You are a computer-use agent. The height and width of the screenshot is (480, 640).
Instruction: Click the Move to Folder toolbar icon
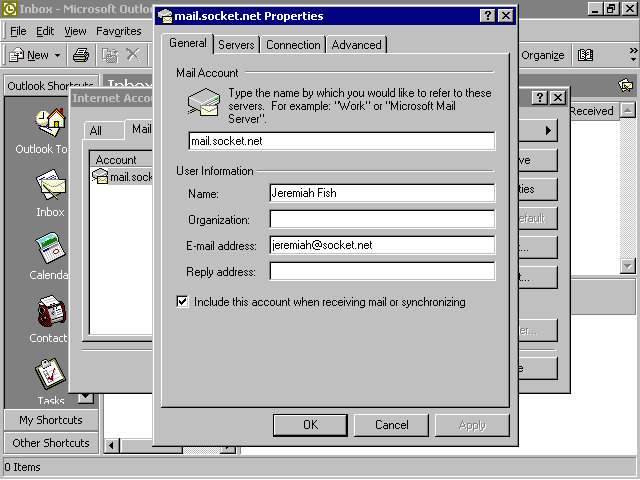[109, 55]
